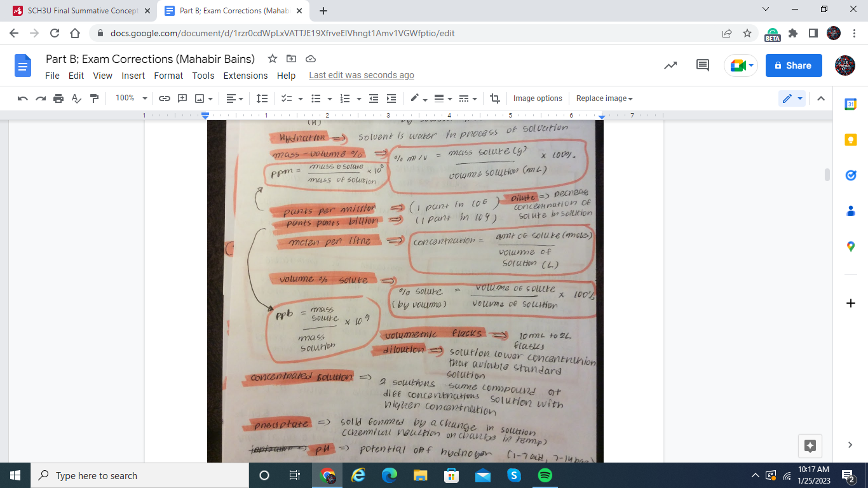Screen dimensions: 868x488
Task: Toggle bulleted list formatting
Action: coord(316,98)
